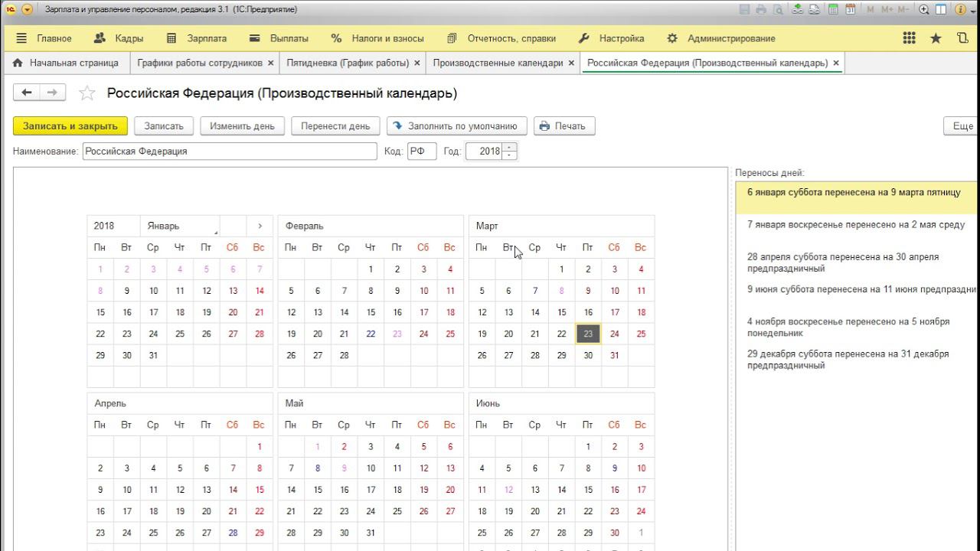The image size is (980, 551).
Task: Click Заполнить по умолчанию button
Action: tap(456, 126)
